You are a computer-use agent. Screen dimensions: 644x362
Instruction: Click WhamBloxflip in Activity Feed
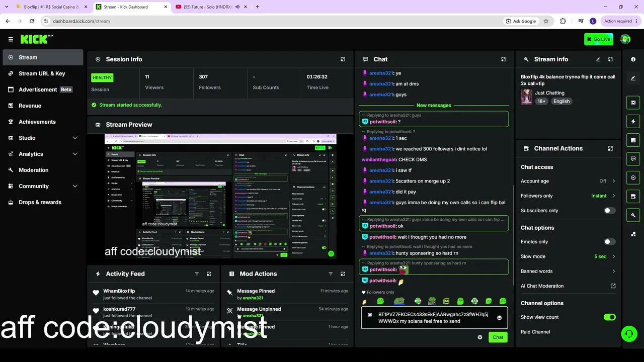pos(119,291)
